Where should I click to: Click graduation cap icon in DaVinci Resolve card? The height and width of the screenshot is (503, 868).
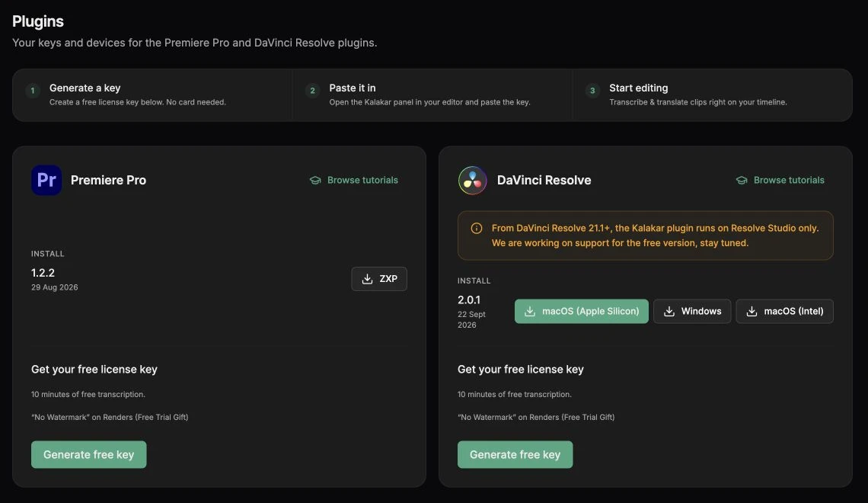[x=742, y=180]
